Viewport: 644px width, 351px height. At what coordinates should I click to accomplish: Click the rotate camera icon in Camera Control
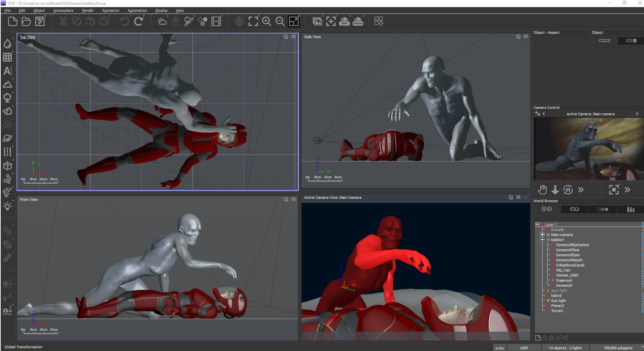click(x=568, y=190)
